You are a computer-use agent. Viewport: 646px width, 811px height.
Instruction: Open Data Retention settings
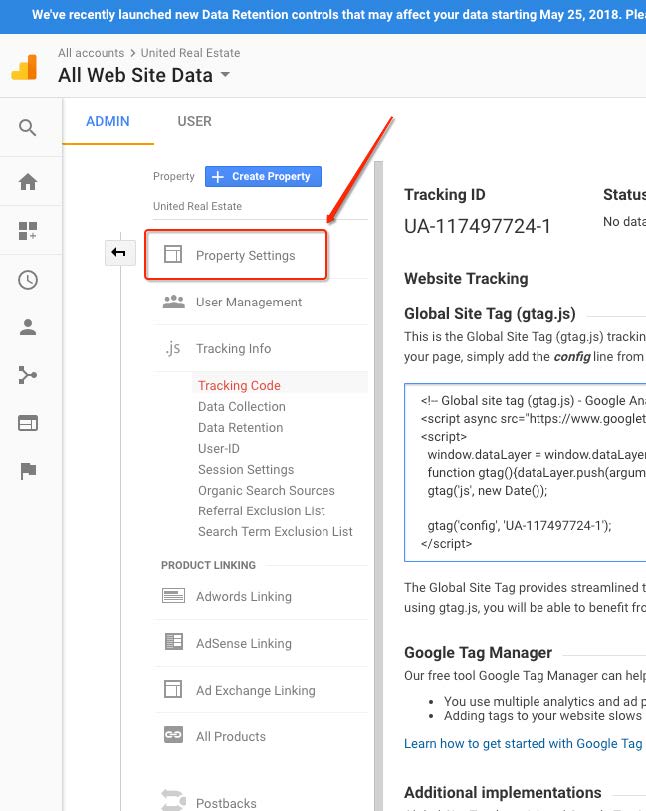click(241, 428)
